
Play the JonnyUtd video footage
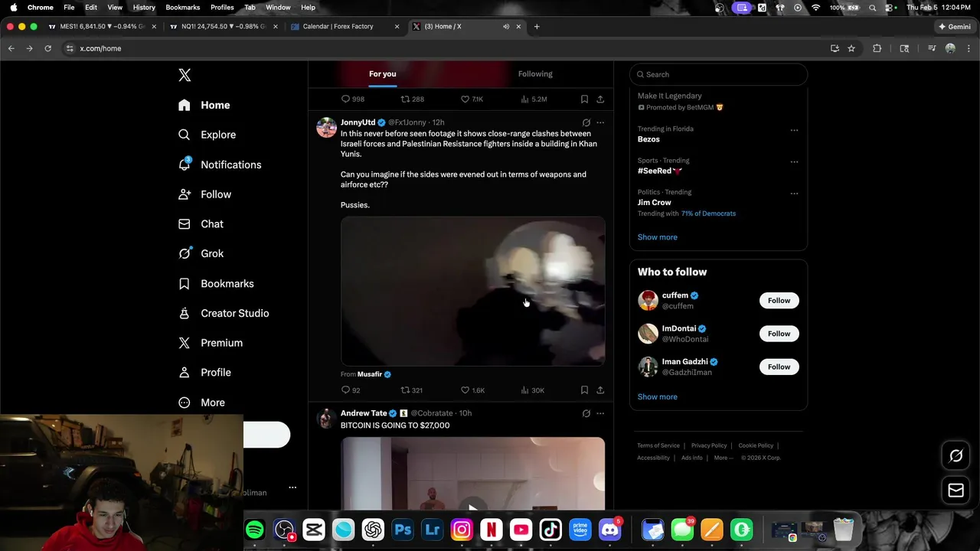[472, 291]
